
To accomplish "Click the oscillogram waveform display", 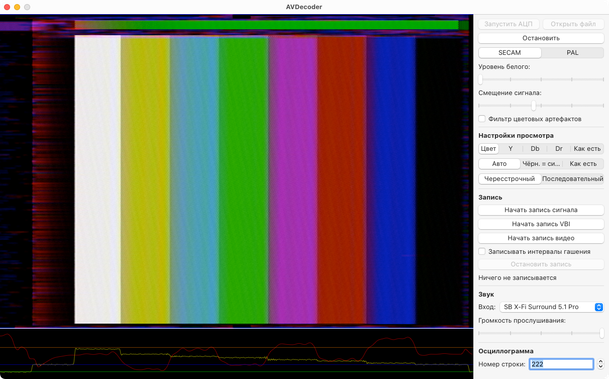I will pyautogui.click(x=237, y=353).
